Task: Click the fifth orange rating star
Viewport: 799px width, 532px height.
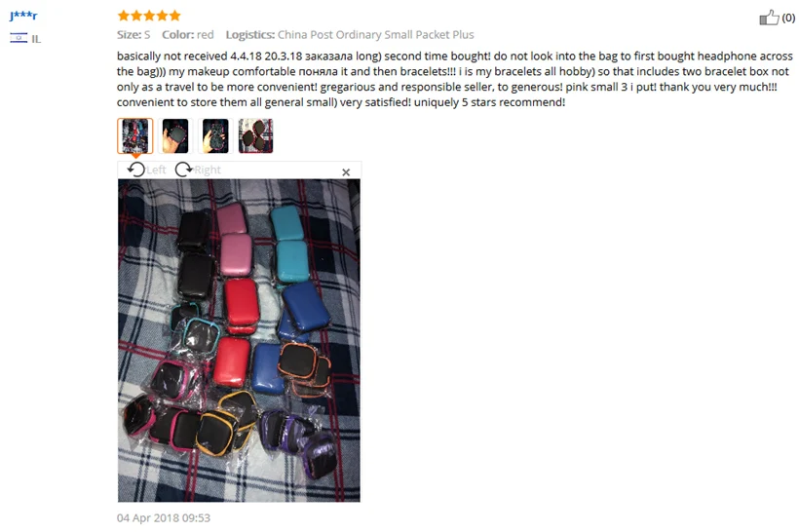Action: [x=174, y=16]
